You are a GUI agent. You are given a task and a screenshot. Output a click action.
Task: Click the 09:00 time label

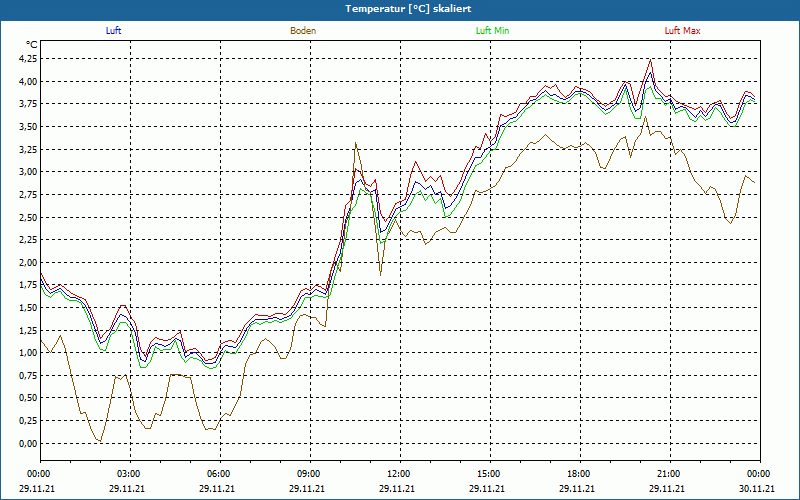[310, 474]
